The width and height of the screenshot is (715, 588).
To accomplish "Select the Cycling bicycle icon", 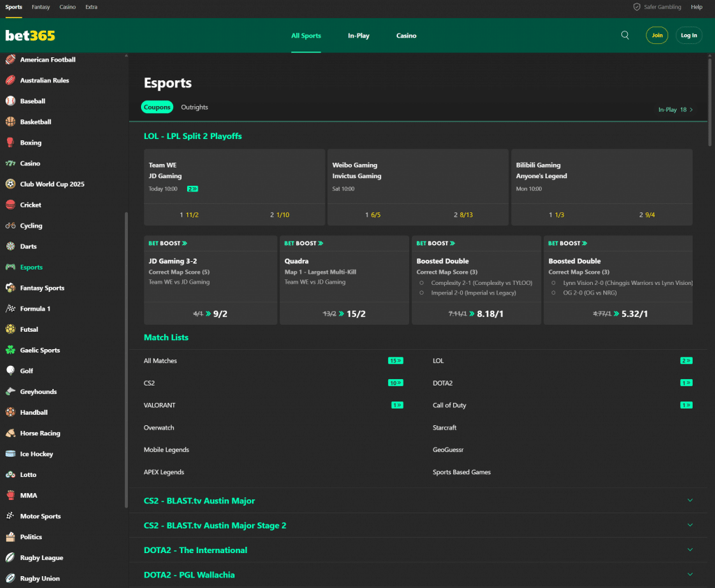I will (10, 226).
